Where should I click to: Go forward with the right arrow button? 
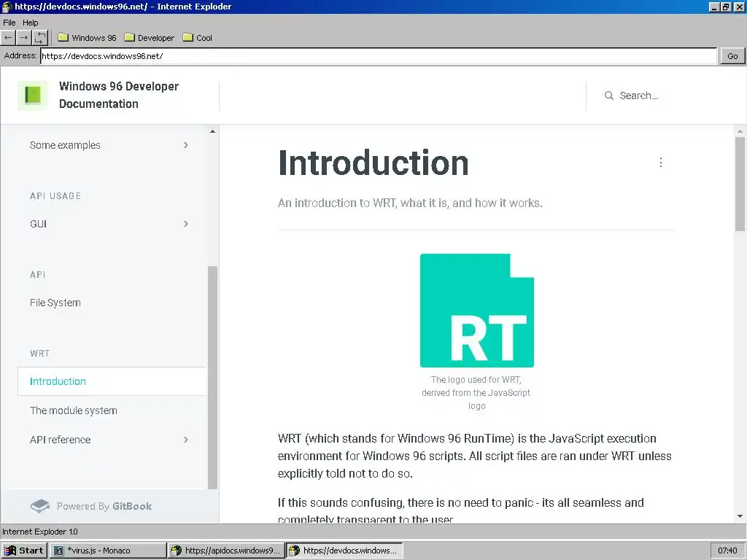pyautogui.click(x=24, y=38)
